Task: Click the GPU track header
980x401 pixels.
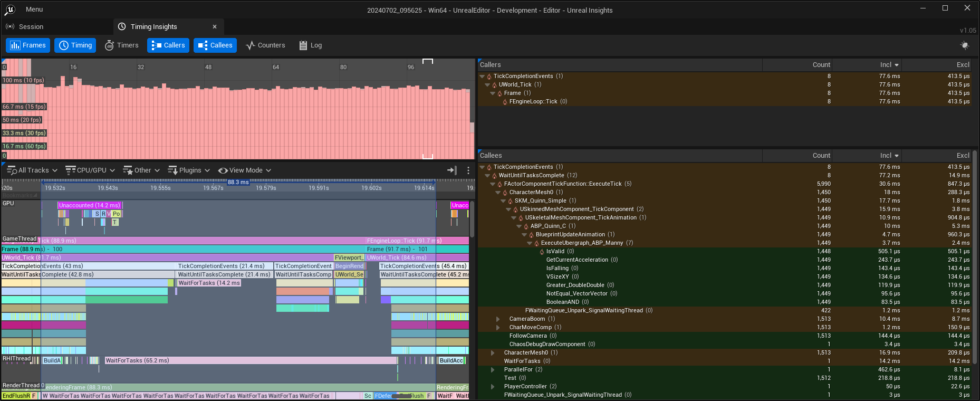Action: (x=8, y=203)
